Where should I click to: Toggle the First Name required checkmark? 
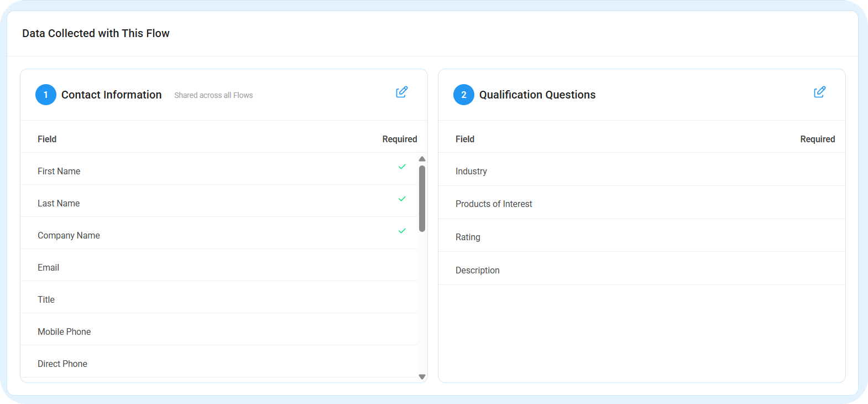402,167
